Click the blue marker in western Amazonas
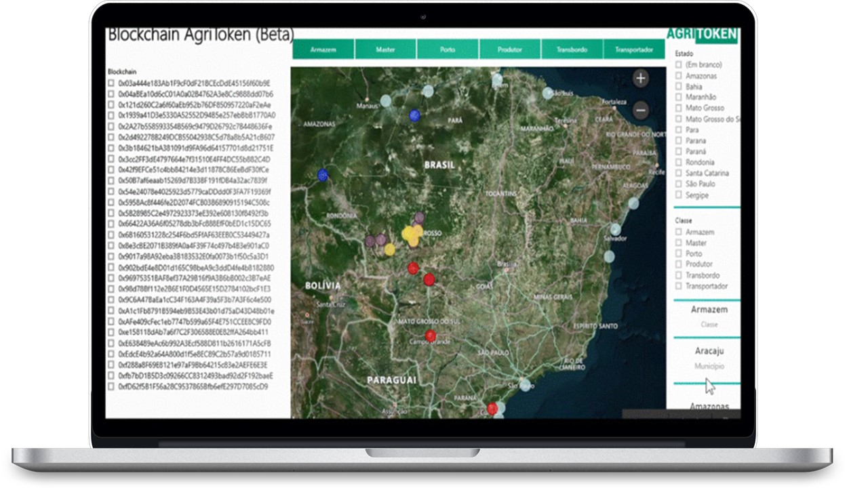 [321, 175]
